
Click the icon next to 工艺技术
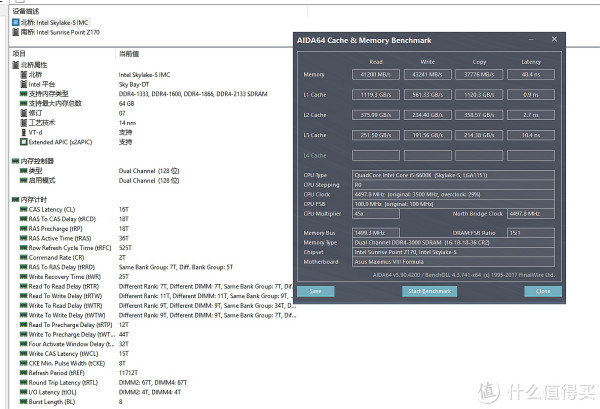23,122
